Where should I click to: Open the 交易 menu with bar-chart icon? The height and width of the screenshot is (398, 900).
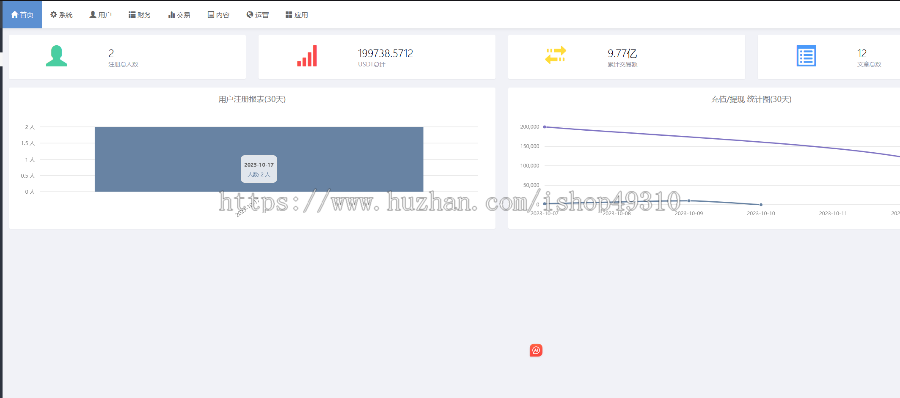179,15
